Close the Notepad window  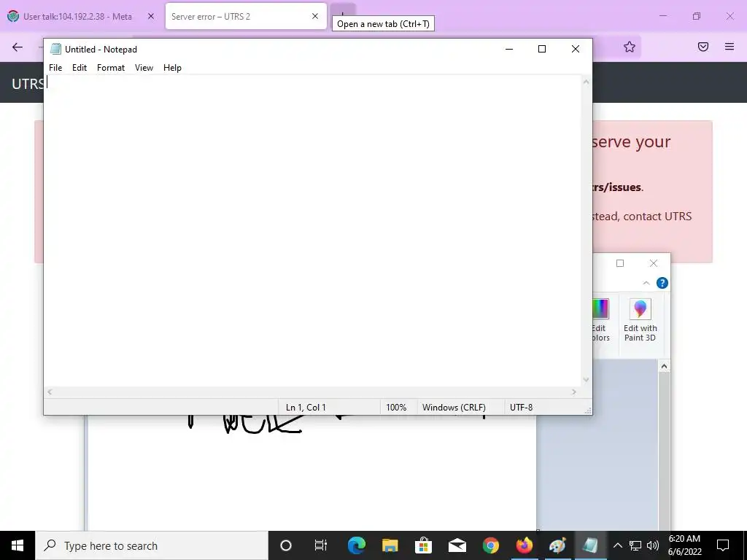click(576, 49)
